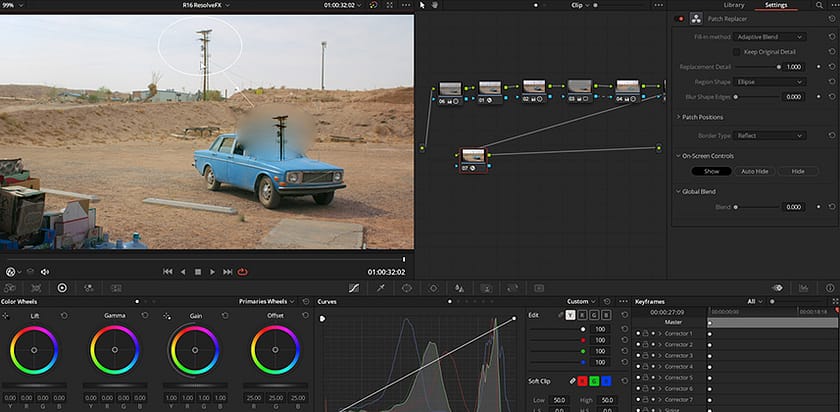Screen dimensions: 840x412
Task: Toggle loop playback button
Action: tap(243, 272)
